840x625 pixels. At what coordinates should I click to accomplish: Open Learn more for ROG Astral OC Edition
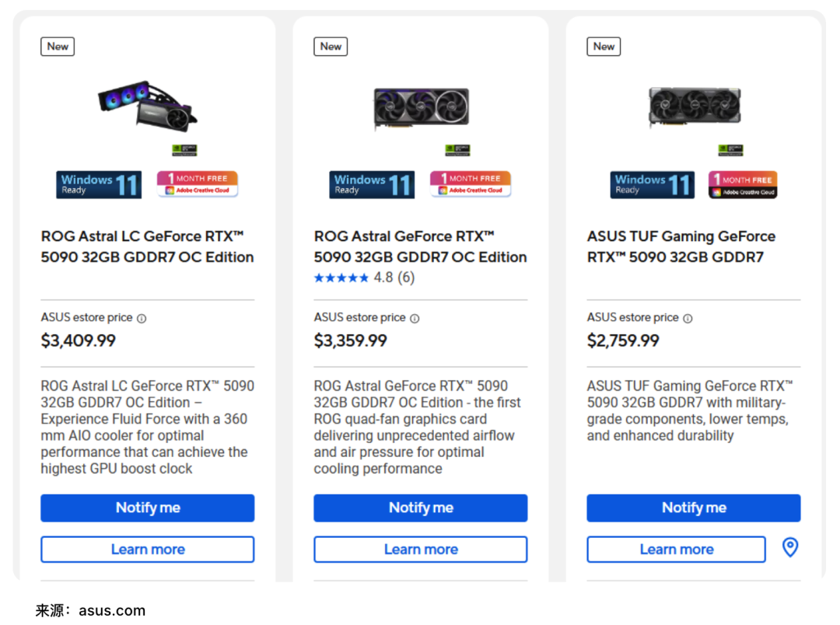(x=421, y=550)
